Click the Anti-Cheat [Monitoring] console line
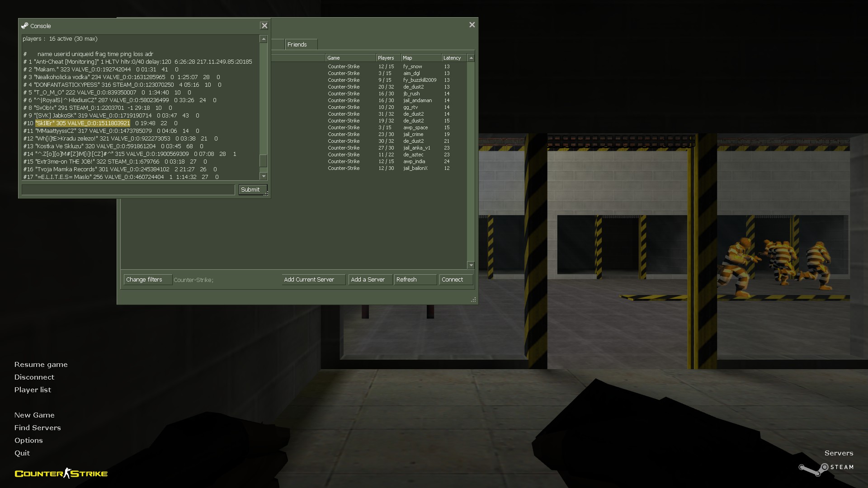868x488 pixels. coord(138,62)
